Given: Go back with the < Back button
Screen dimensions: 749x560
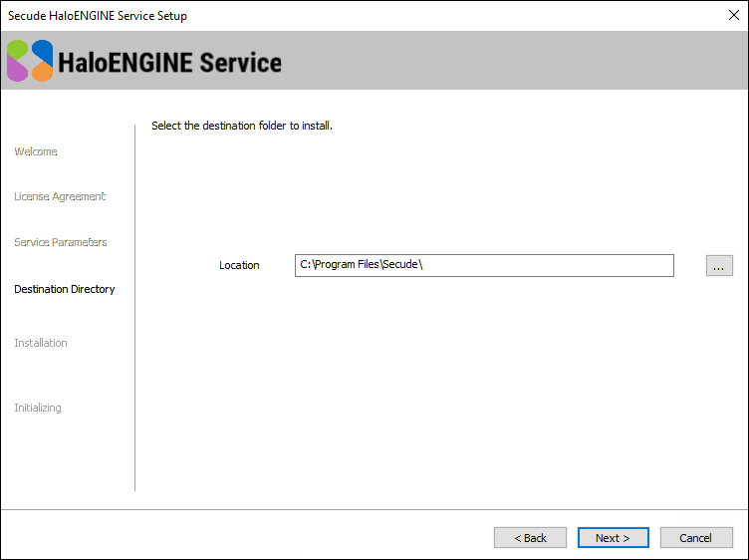Looking at the screenshot, I should (x=530, y=538).
